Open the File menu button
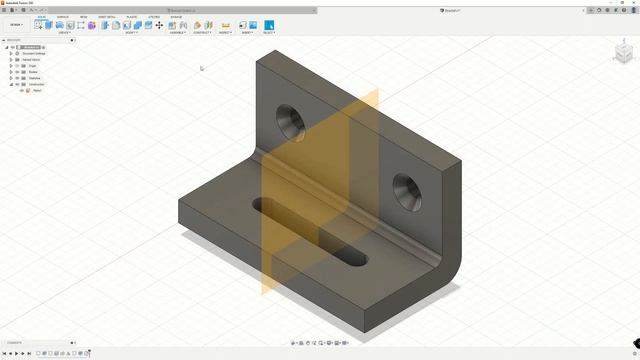The width and height of the screenshot is (640, 360). 13,10
